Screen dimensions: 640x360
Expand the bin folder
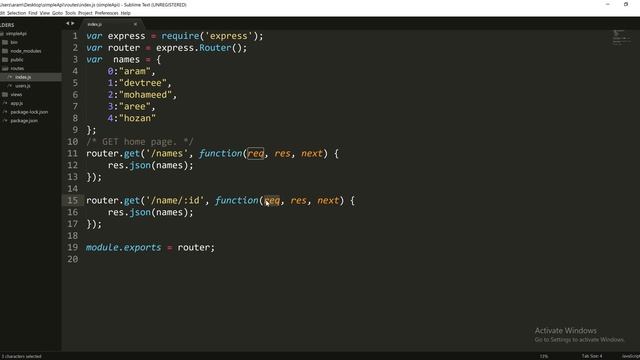14,42
